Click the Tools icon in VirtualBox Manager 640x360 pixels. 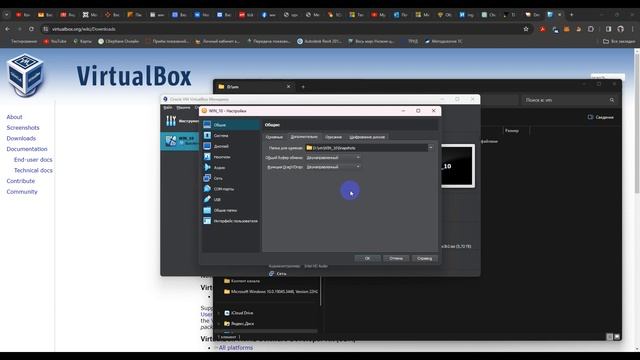tap(171, 120)
